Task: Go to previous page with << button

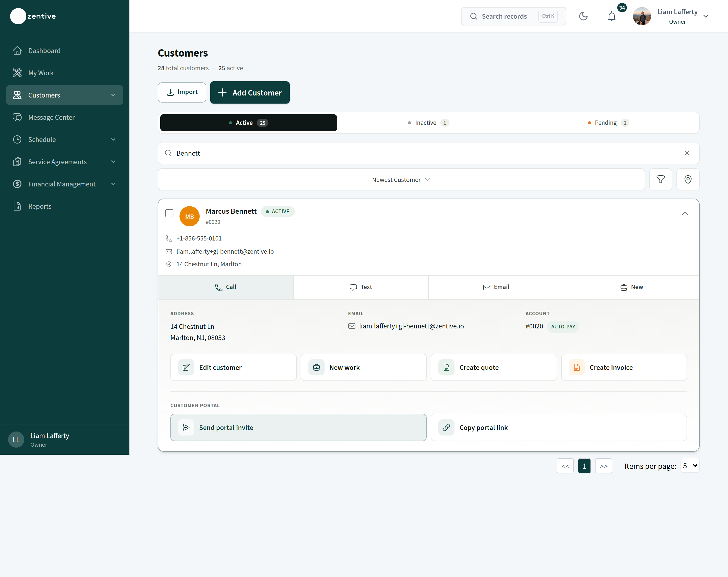Action: point(565,466)
